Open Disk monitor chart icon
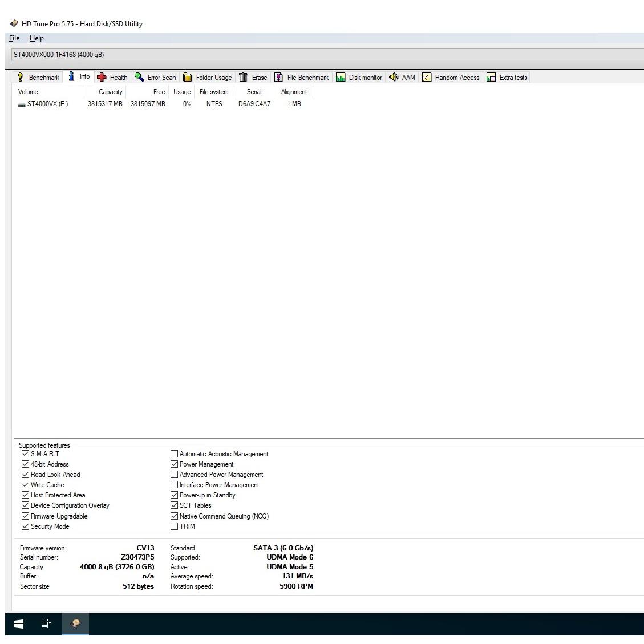 coord(341,78)
